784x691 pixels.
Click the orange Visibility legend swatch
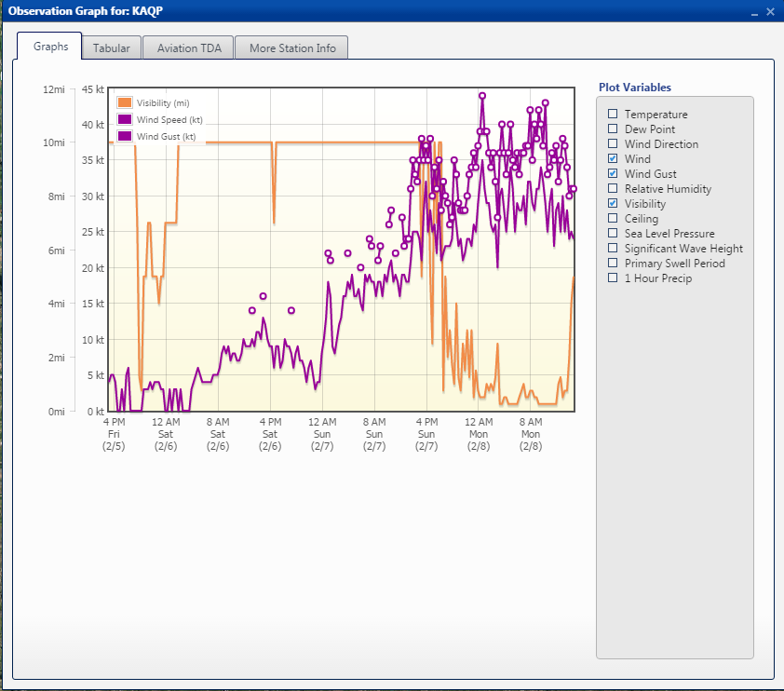click(125, 102)
